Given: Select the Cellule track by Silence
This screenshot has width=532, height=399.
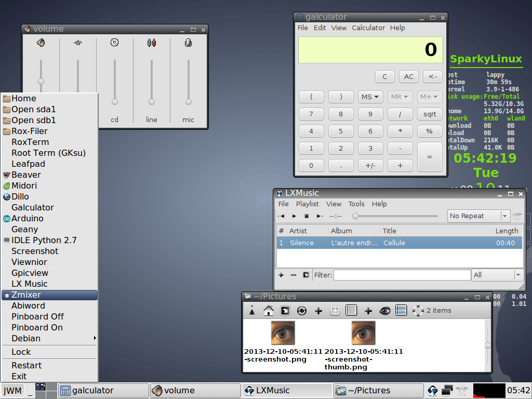Looking at the screenshot, I should click(x=364, y=243).
